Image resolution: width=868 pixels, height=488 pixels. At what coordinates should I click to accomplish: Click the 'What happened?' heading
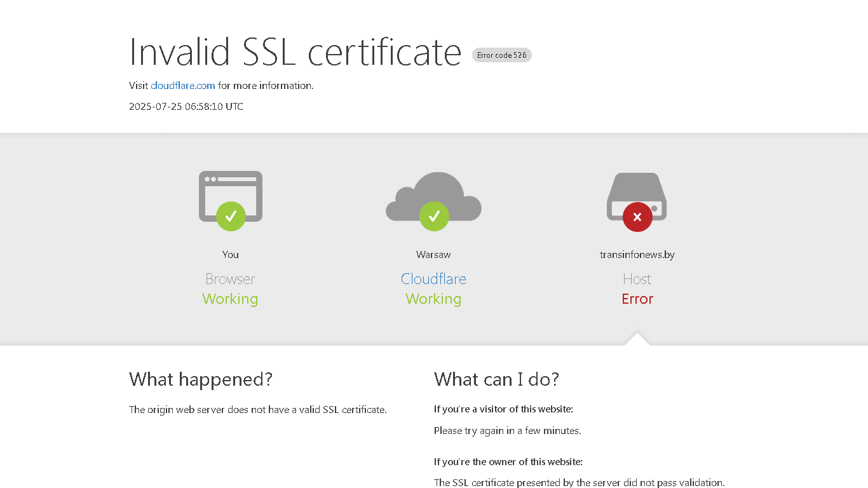click(x=201, y=379)
